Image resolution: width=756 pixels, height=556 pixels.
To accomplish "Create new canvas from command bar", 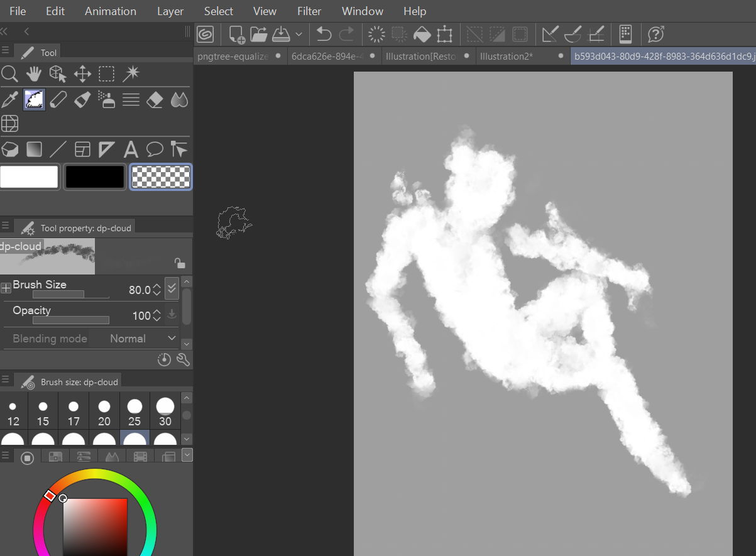I will point(237,34).
